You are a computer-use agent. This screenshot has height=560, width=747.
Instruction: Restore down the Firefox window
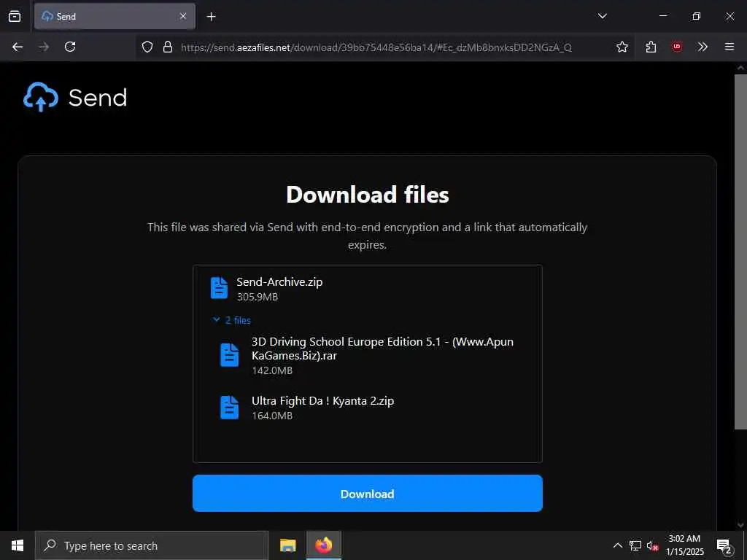tap(697, 16)
